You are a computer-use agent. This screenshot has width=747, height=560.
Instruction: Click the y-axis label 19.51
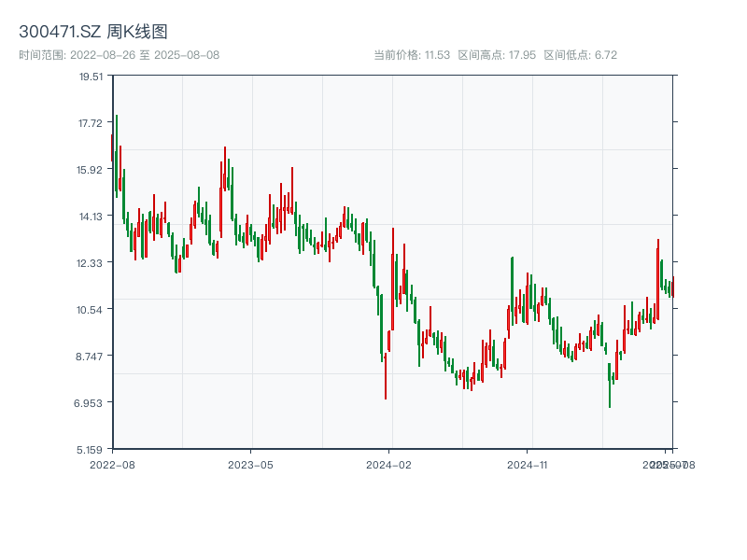coord(91,77)
